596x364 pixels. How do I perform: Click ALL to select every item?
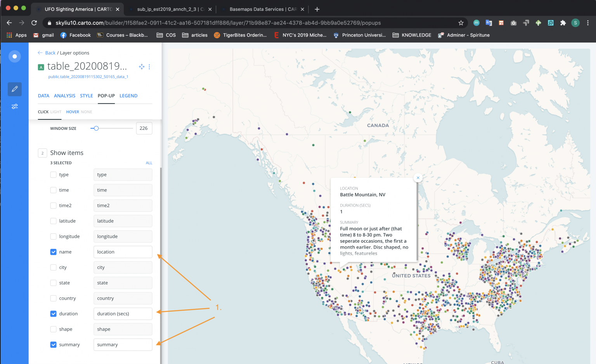tap(149, 163)
